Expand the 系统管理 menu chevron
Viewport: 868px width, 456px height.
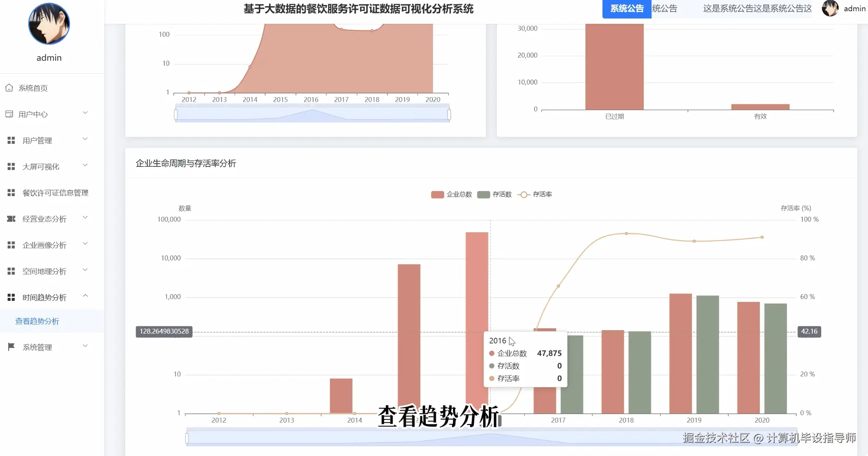coord(85,346)
